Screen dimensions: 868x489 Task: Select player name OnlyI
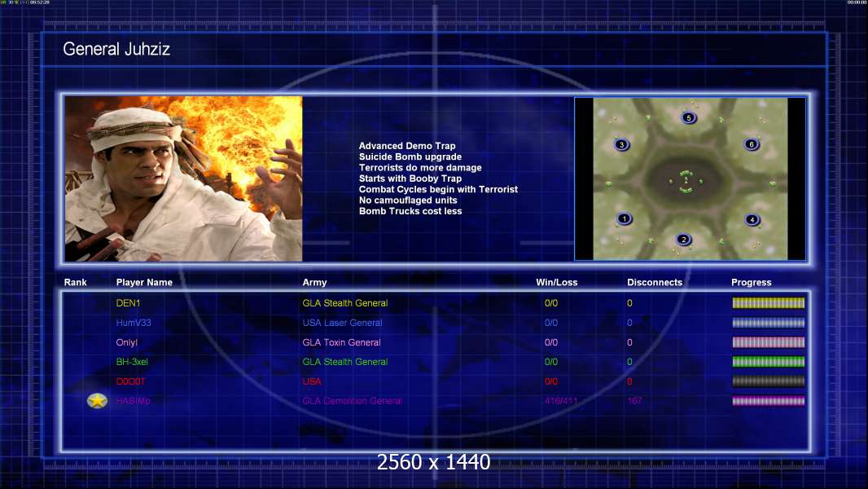coord(127,342)
